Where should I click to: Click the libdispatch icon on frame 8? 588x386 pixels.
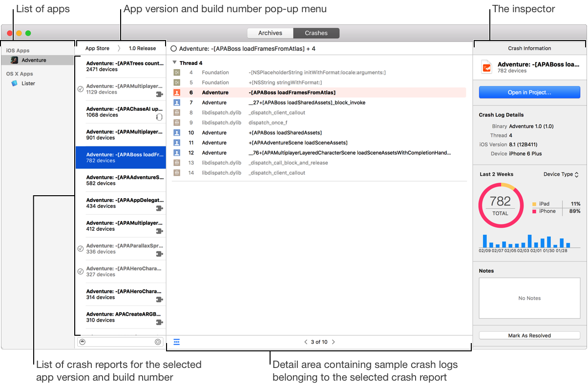(x=177, y=113)
